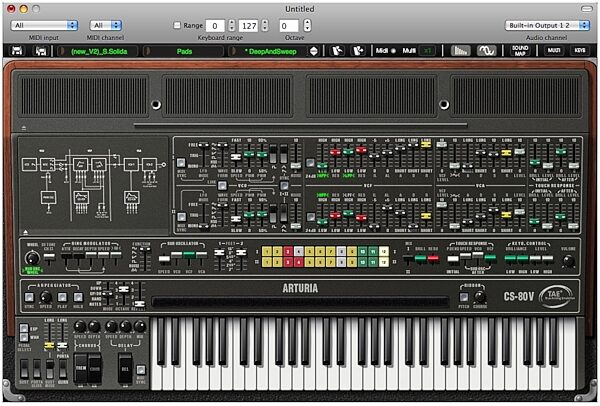
Task: Open the KEYB tab
Action: [580, 51]
